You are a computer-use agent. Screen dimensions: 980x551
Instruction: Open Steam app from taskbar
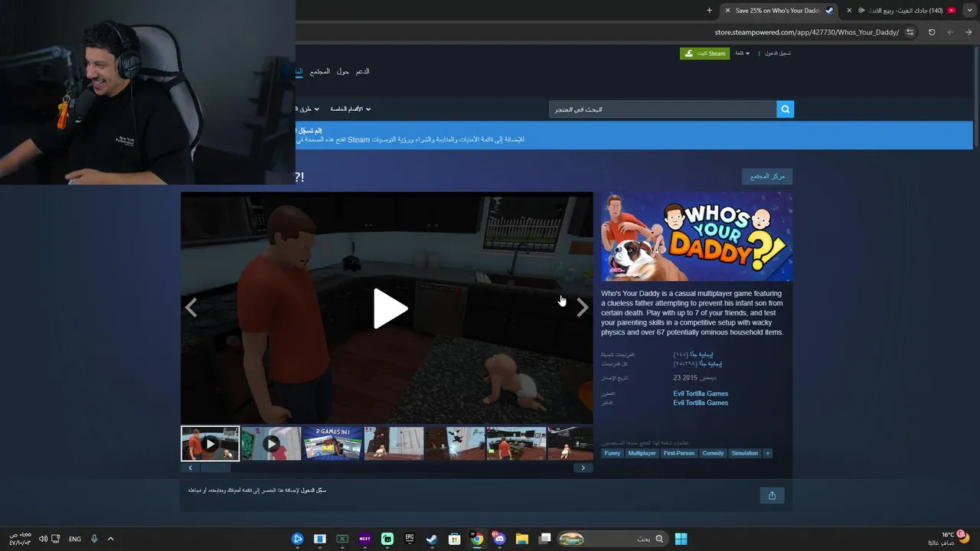coord(432,539)
